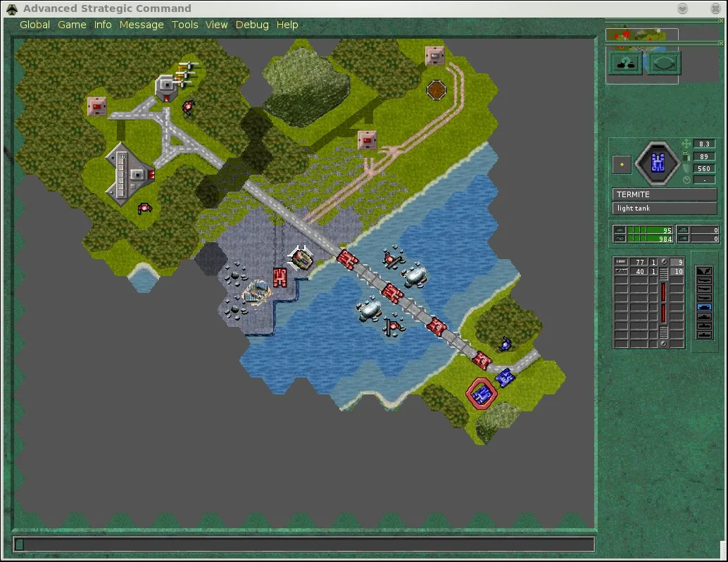
Task: Click the red-marked building beside the rail junction
Action: point(368,140)
